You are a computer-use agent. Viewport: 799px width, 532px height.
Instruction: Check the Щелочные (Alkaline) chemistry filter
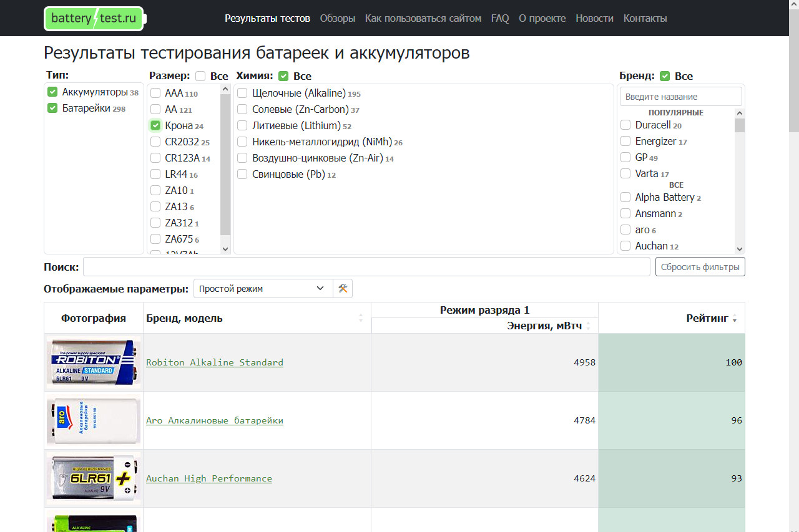pyautogui.click(x=242, y=92)
